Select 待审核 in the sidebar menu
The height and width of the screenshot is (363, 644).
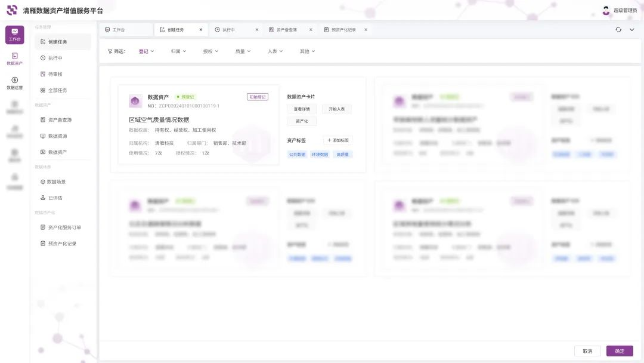55,74
